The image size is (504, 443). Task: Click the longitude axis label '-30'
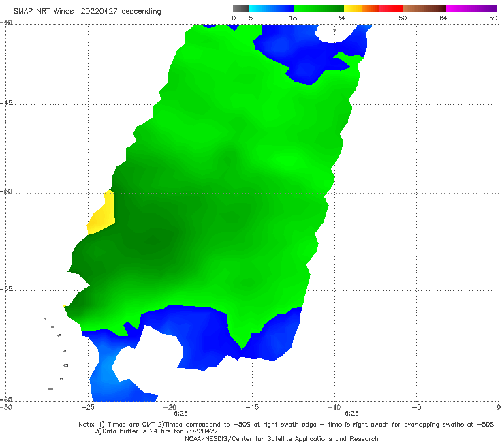click(5, 407)
